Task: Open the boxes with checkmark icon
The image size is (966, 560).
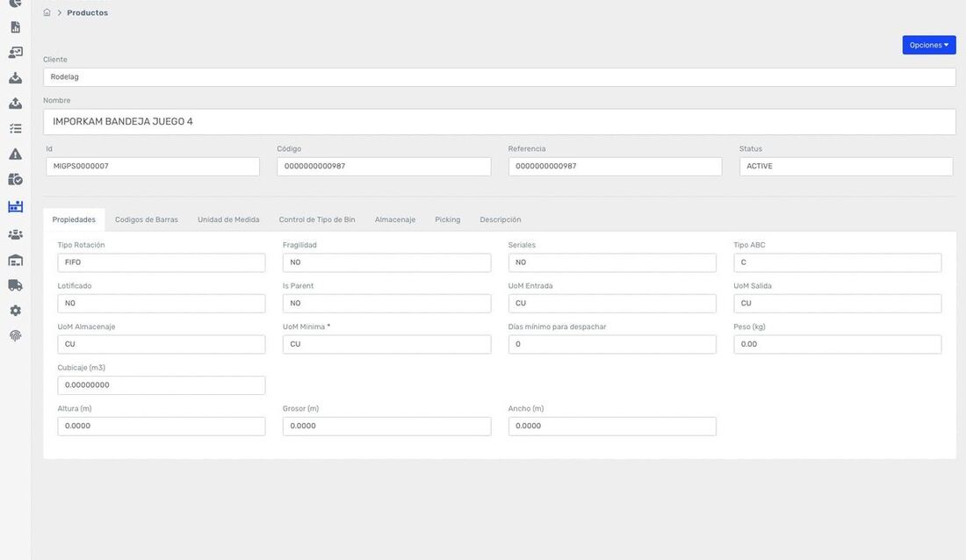Action: point(16,179)
